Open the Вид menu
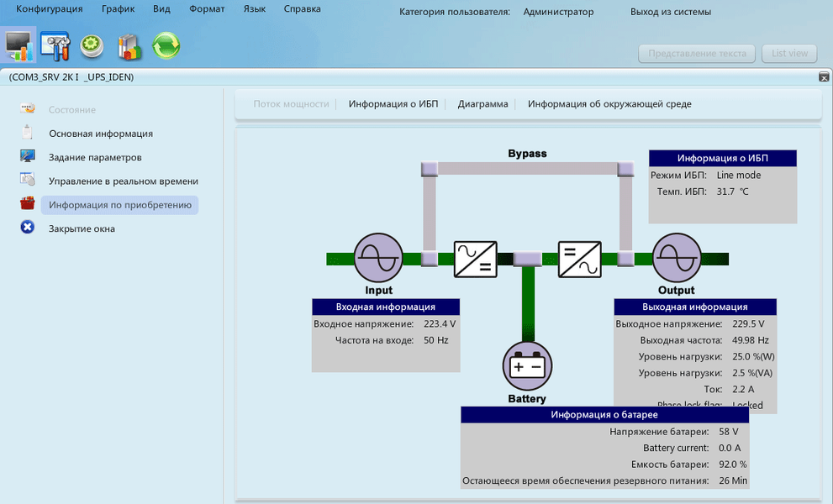Viewport: 833px width, 504px height. pos(161,9)
